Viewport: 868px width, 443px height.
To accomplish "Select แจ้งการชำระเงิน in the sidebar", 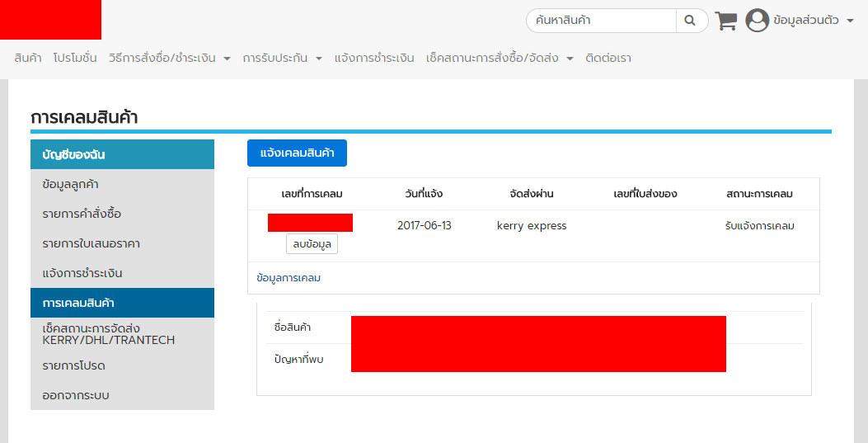I will pos(122,273).
